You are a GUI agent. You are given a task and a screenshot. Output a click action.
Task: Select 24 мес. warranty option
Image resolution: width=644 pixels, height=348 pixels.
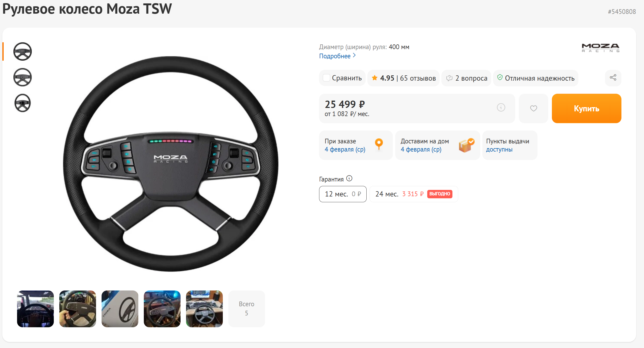coord(413,194)
